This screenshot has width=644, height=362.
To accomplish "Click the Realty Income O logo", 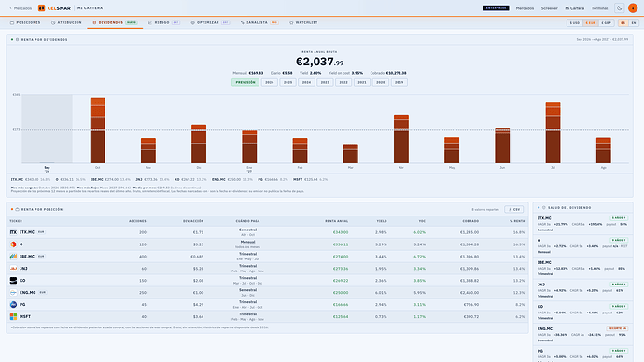I will tap(13, 244).
